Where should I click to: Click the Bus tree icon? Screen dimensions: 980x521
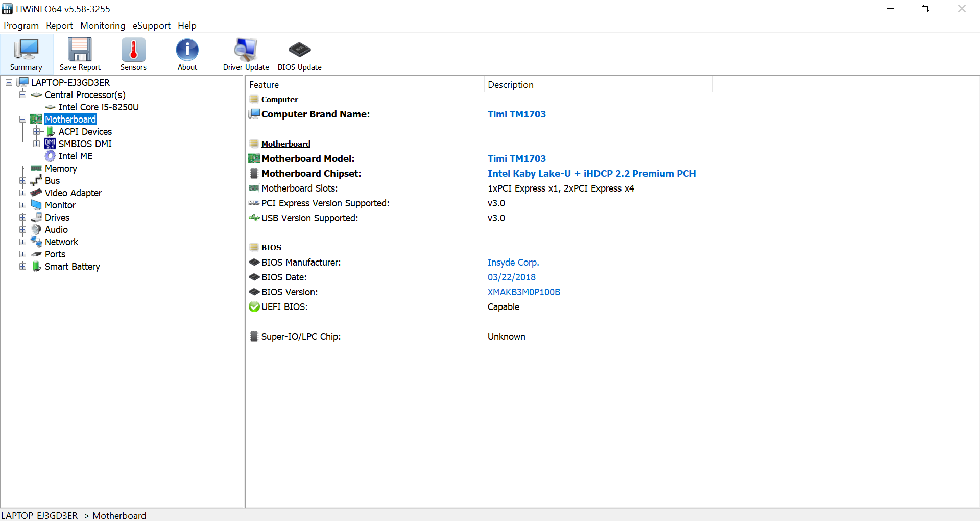36,181
